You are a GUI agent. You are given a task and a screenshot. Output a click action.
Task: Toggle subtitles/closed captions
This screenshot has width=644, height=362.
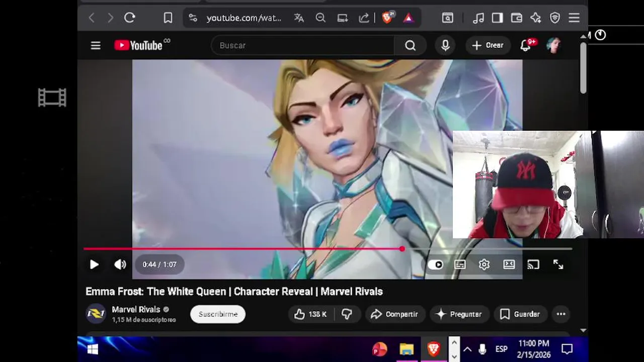460,264
